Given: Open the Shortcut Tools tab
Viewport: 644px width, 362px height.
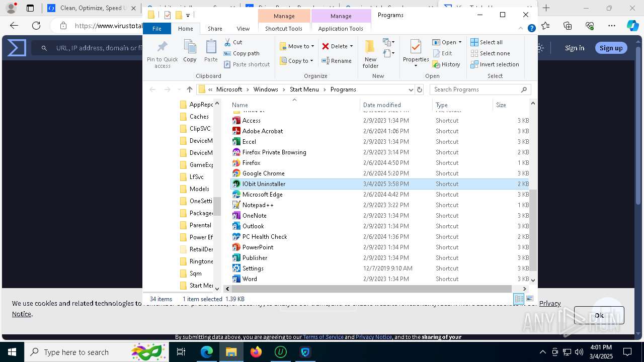Looking at the screenshot, I should tap(284, 29).
